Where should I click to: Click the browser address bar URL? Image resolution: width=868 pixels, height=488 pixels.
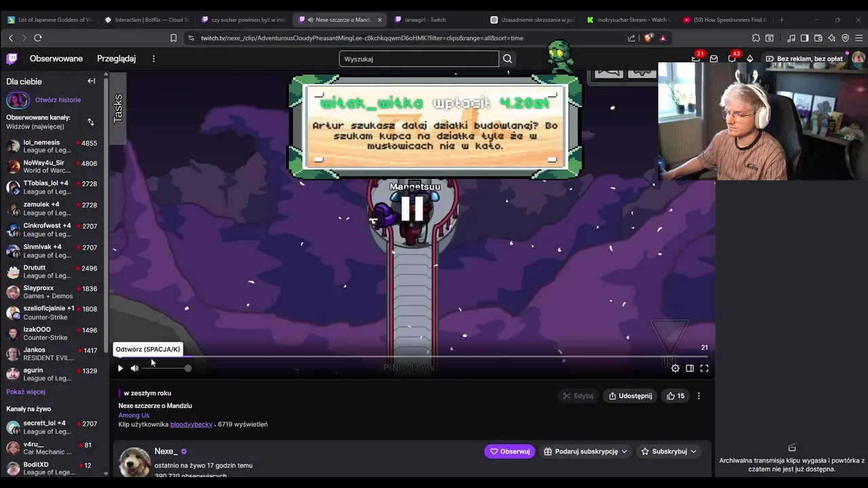coord(362,38)
